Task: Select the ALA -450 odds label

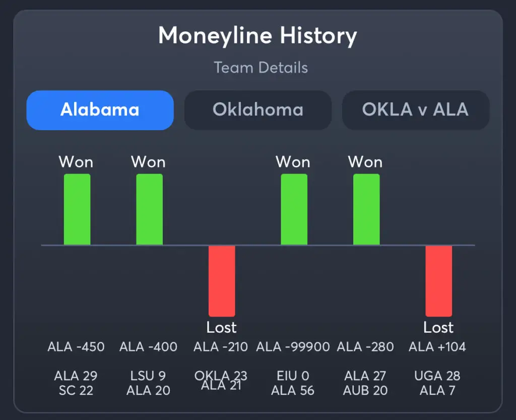Action: [x=76, y=347]
